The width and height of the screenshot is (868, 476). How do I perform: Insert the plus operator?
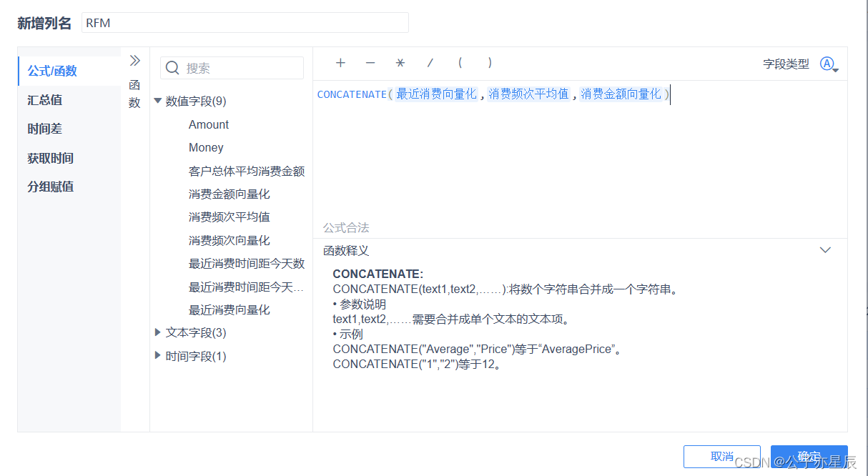tap(340, 63)
